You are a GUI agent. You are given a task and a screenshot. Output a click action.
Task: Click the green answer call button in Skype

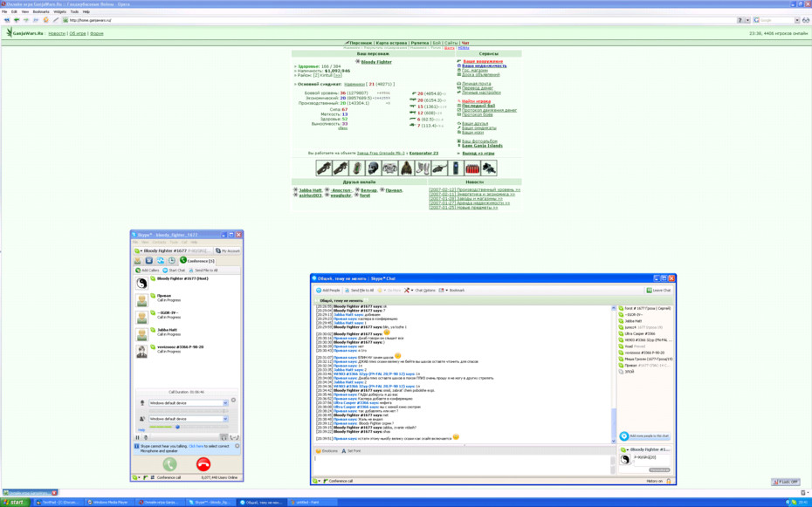coord(170,464)
